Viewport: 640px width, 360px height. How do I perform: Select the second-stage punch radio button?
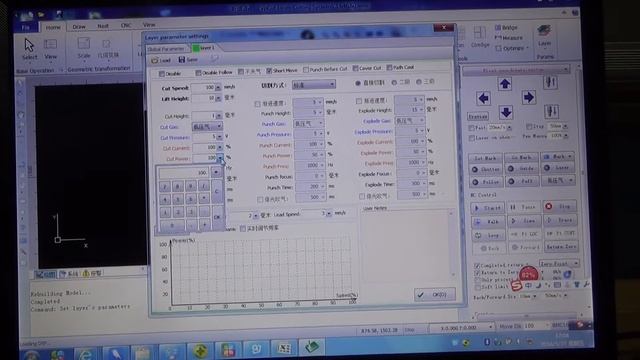click(394, 82)
